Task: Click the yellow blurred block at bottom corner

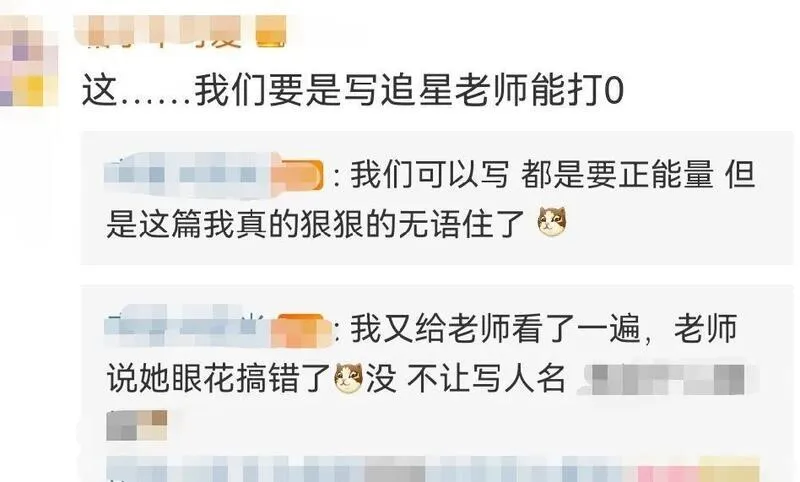Action: point(728,469)
